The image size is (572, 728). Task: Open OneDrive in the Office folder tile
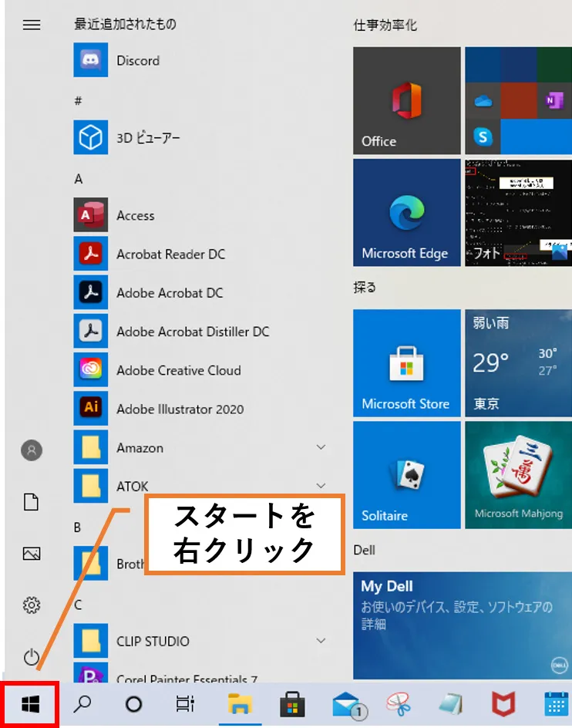[483, 100]
